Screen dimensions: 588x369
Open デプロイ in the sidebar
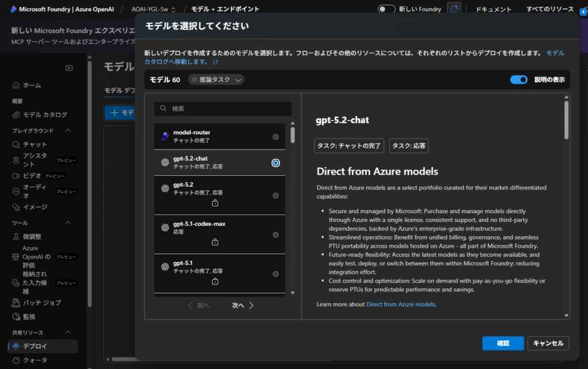click(35, 346)
